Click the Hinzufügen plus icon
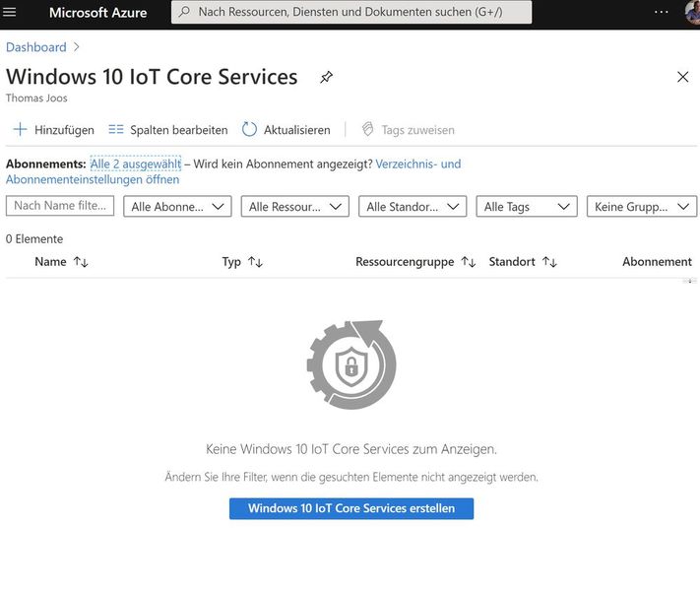 pos(20,130)
